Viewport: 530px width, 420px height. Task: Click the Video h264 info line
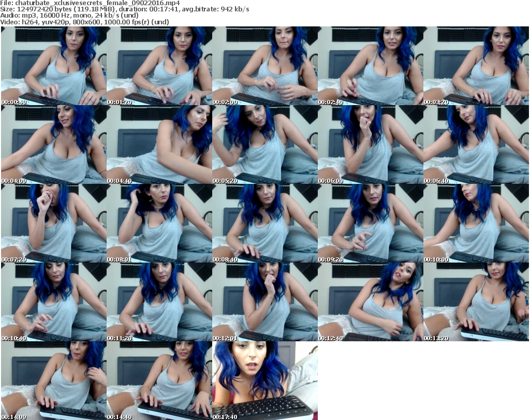point(84,22)
